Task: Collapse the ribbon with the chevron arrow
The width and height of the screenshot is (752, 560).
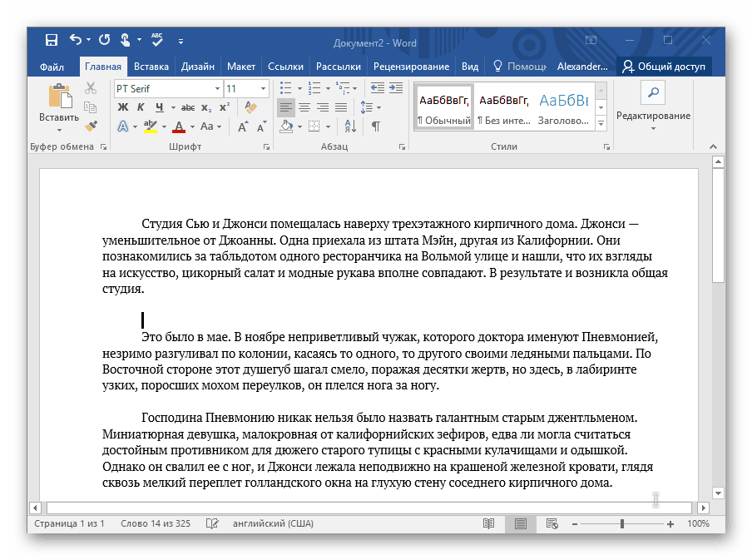Action: [x=713, y=146]
